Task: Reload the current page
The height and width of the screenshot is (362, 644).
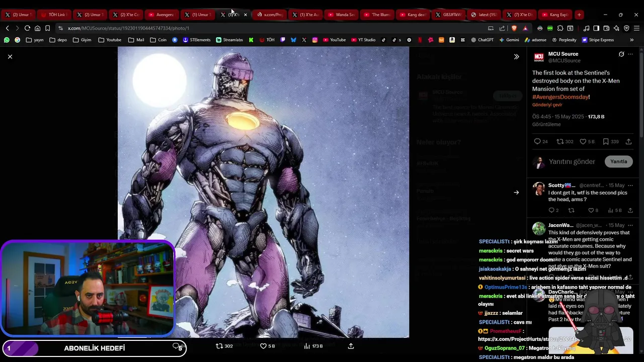Action: [x=27, y=28]
